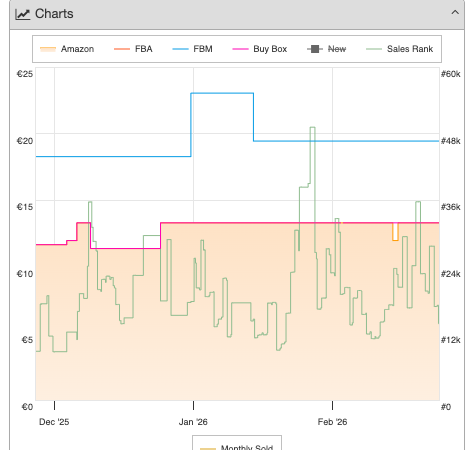Toggle the Sales Rank series in the legend
The width and height of the screenshot is (474, 450).
pos(399,49)
